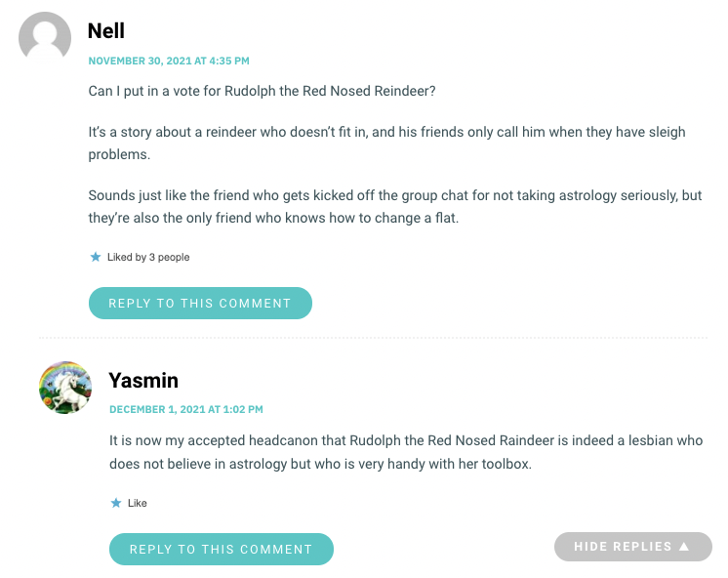The width and height of the screenshot is (728, 578).
Task: Open the "3 people" likers link
Action: pos(169,257)
